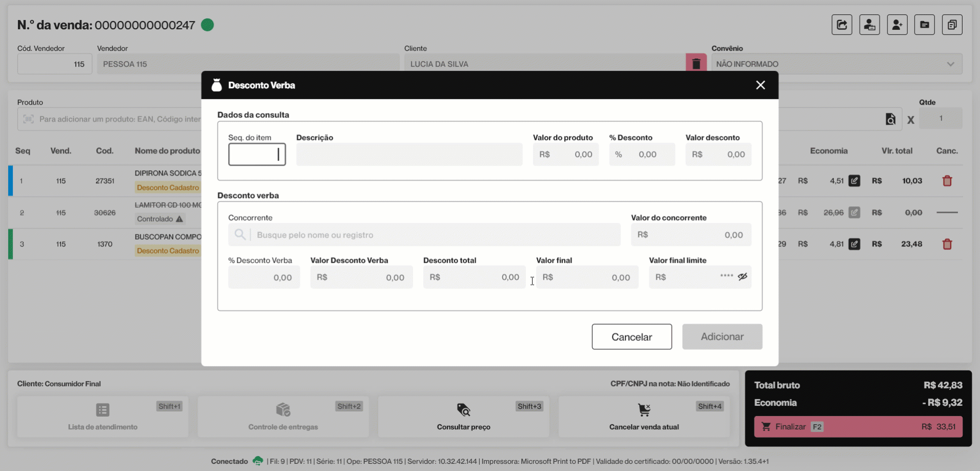Click the document search icon in product field

[890, 119]
